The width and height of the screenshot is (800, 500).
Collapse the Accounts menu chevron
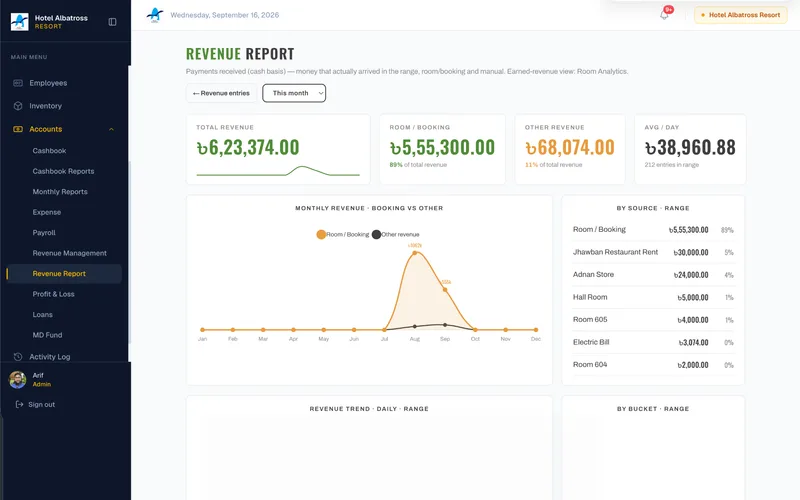point(111,129)
